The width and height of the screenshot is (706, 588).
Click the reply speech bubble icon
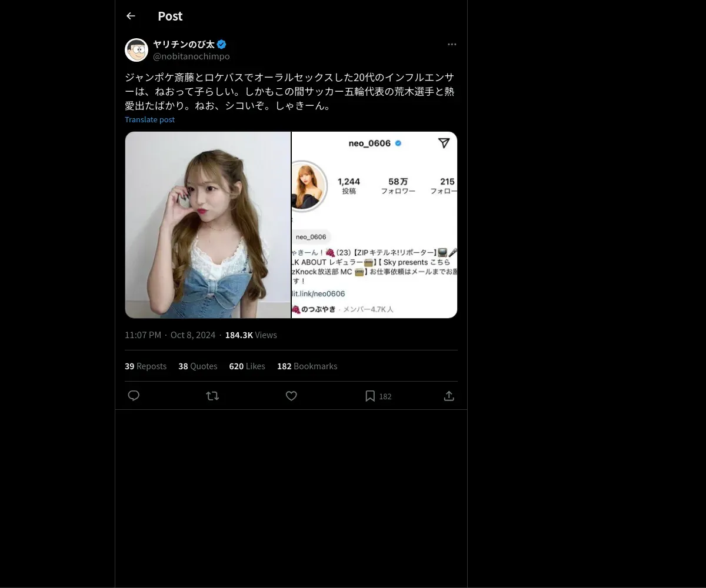click(134, 396)
